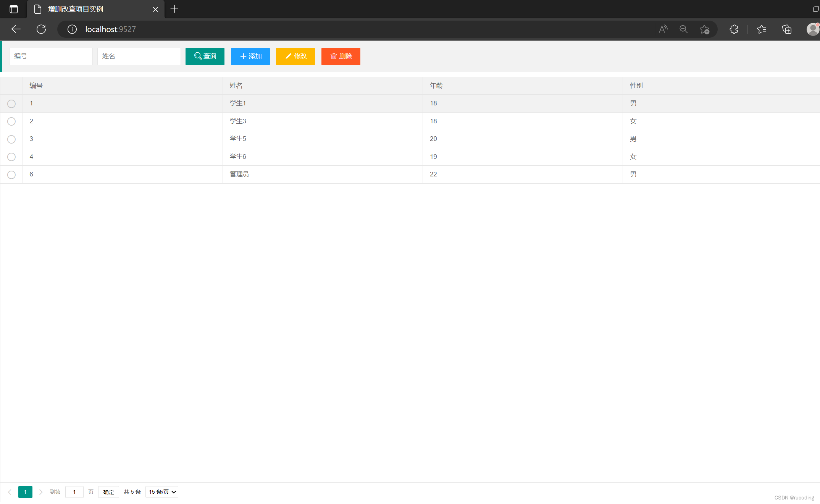The width and height of the screenshot is (820, 504).
Task: Select radio button for 学生5 row
Action: [11, 139]
